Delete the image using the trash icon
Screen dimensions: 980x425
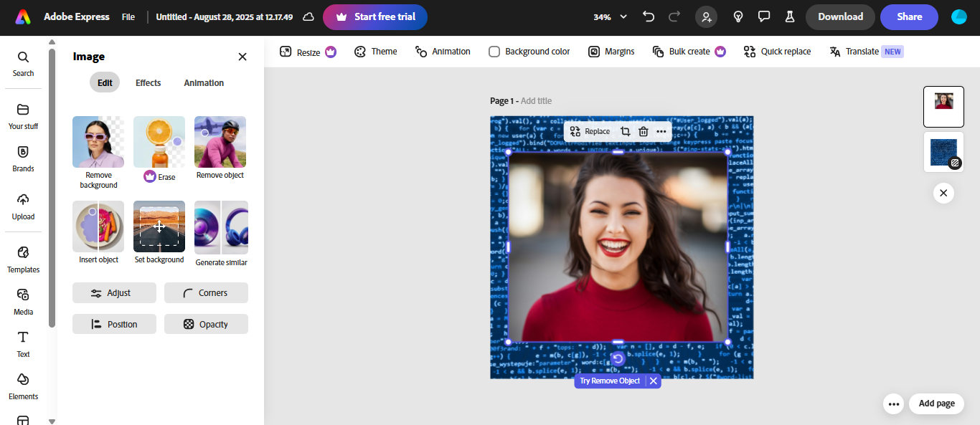[x=643, y=131]
